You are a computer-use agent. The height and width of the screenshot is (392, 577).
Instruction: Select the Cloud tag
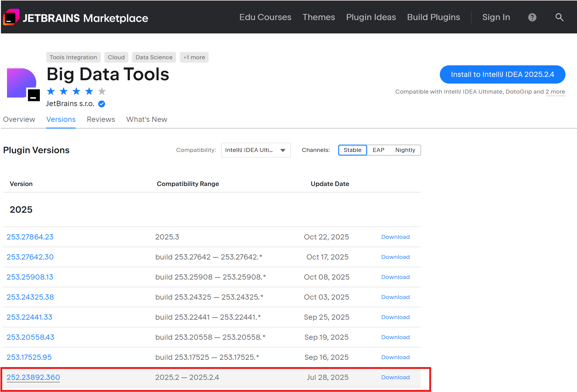pyautogui.click(x=116, y=57)
